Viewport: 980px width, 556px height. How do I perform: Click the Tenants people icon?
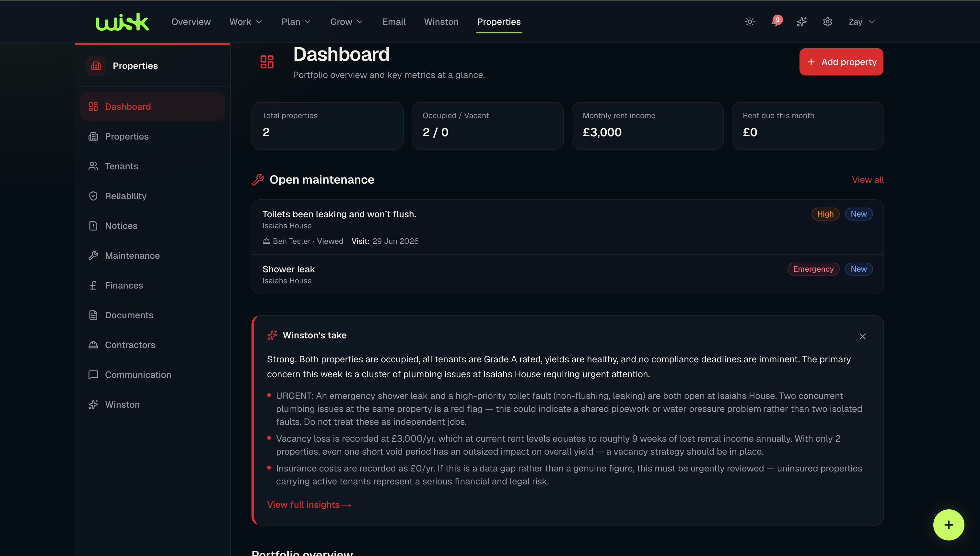[x=93, y=166]
